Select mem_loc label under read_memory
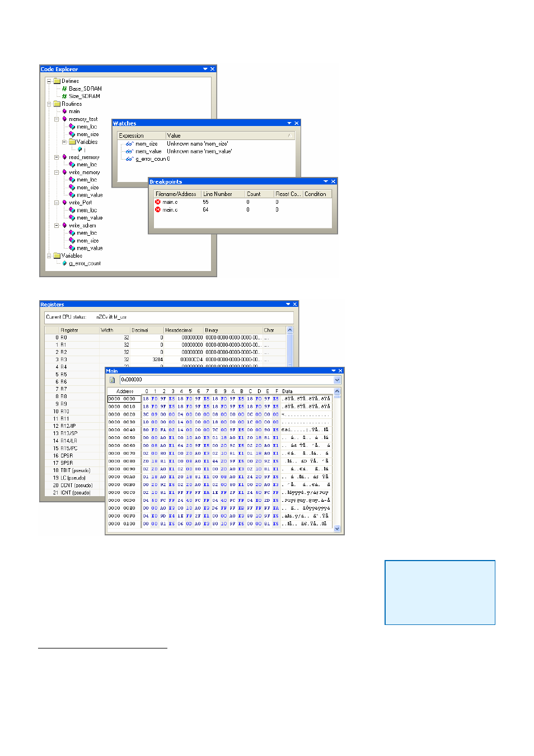The width and height of the screenshot is (534, 756). 87,165
